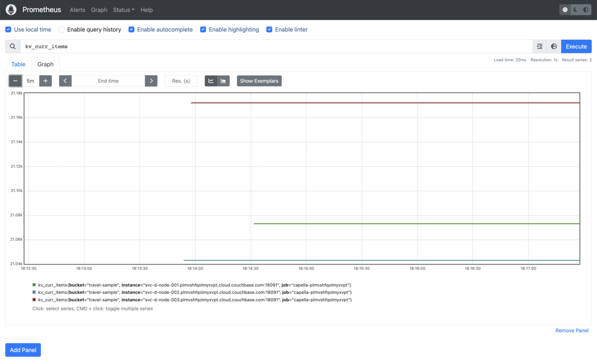
Task: Click the search magnifier in the query bar
Action: pos(12,46)
